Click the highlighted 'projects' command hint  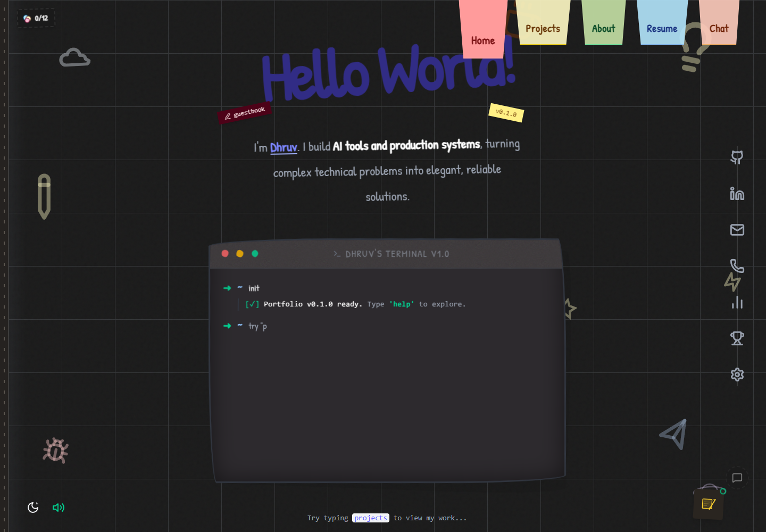(x=371, y=518)
